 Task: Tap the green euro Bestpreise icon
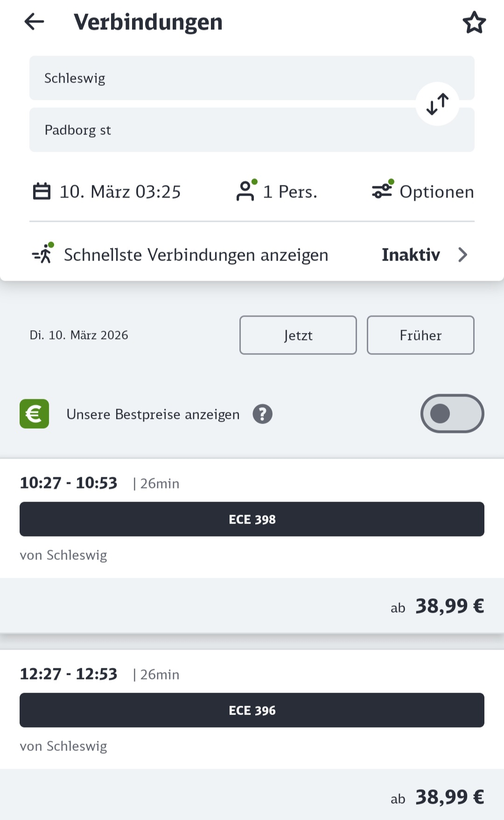pos(34,414)
